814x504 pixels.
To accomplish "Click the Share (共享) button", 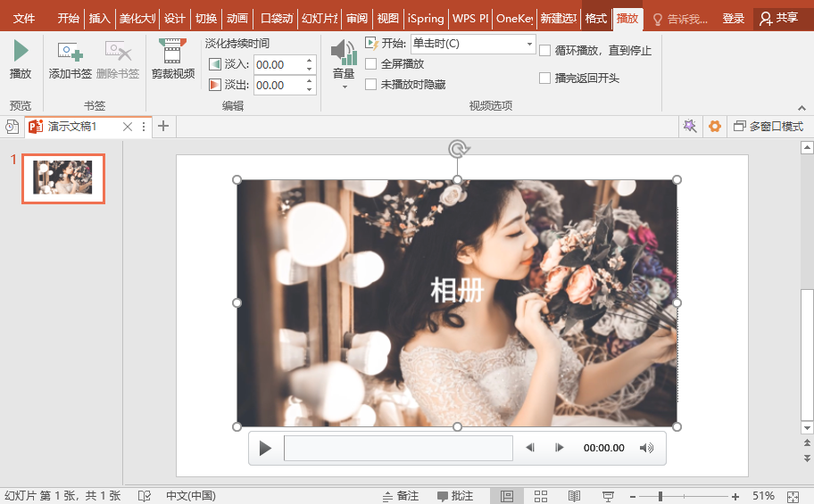I will tap(778, 19).
